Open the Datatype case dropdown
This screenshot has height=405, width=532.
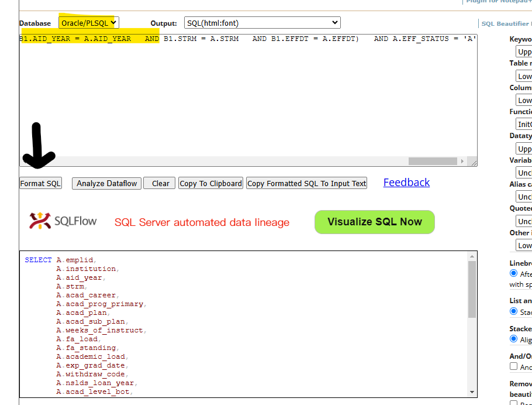pos(524,149)
